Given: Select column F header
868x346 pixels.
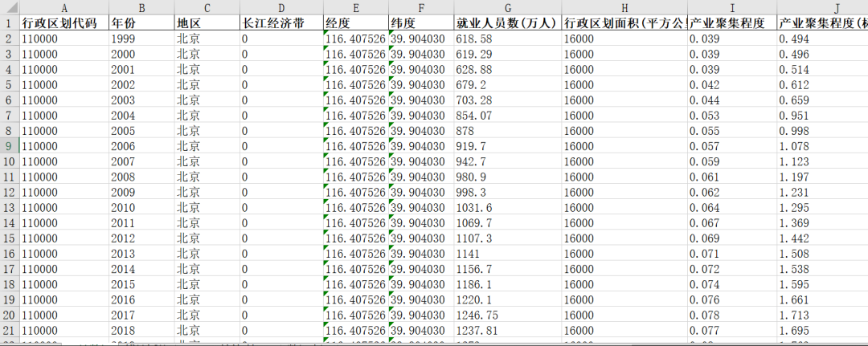Looking at the screenshot, I should (420, 8).
